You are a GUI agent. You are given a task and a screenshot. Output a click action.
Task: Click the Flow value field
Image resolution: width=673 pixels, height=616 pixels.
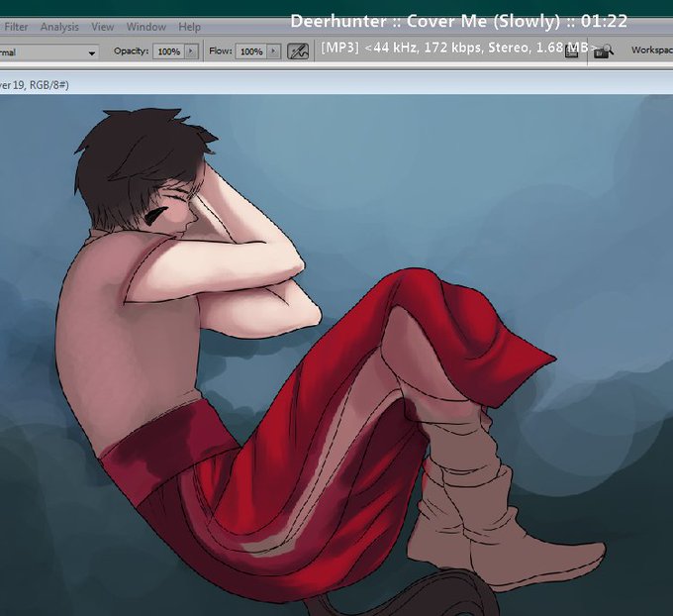click(251, 51)
